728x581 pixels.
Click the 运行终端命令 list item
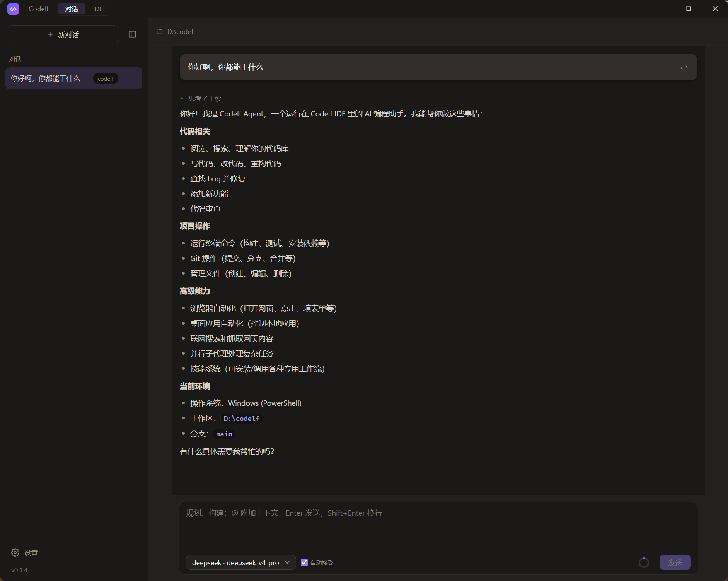pos(260,243)
